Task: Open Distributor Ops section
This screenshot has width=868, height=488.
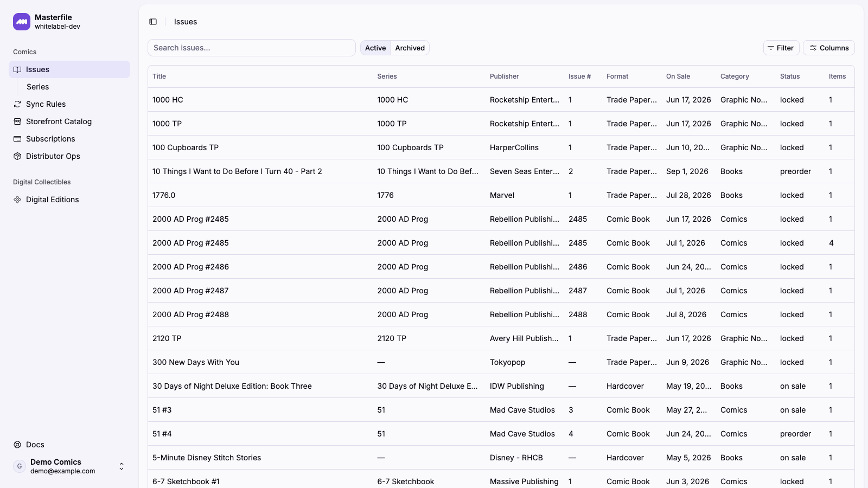Action: [x=69, y=156]
